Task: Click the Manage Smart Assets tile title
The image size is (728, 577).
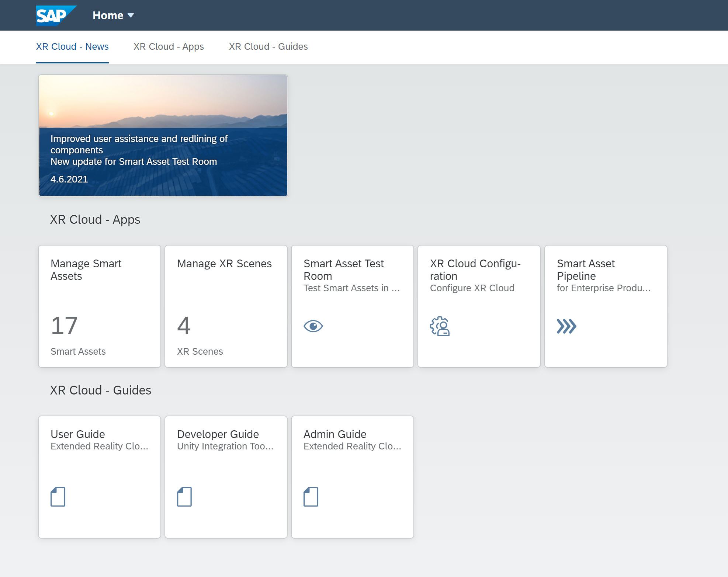Action: 86,270
